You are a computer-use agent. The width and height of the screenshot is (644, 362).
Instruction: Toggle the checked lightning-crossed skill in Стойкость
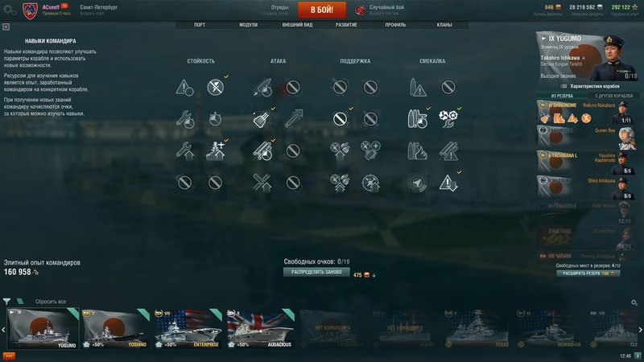point(216,87)
